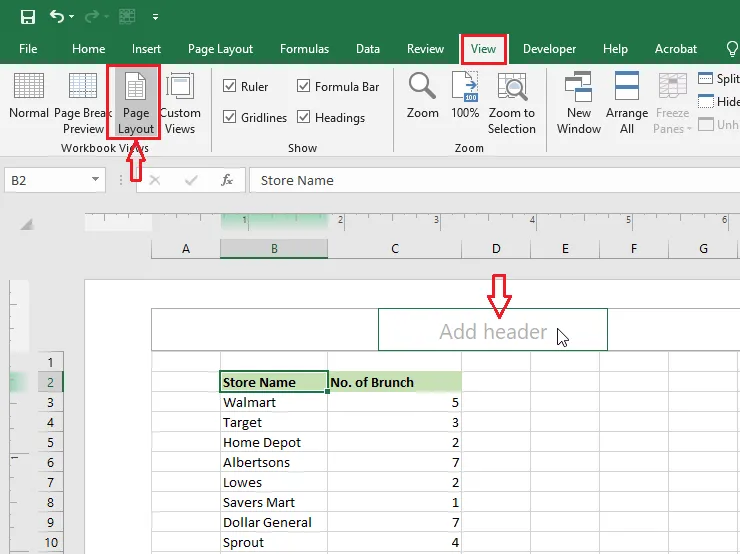Select row 5 header
This screenshot has width=740, height=554.
50,442
